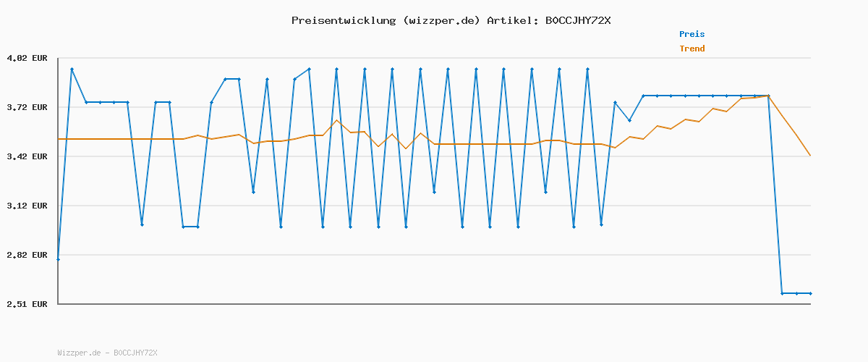
Task: Select the 3.72 EUR y-axis label
Action: coord(27,107)
